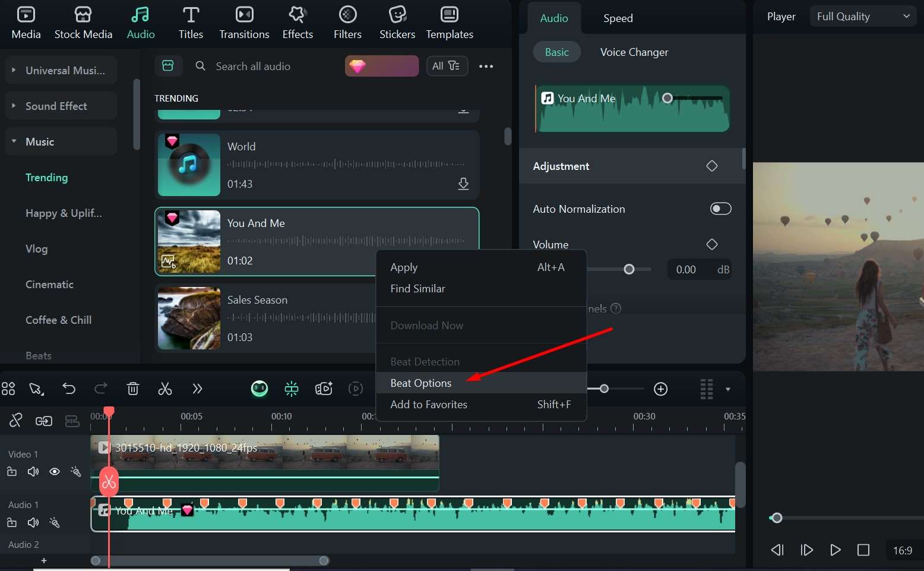Screen dimensions: 924x571
Task: Collapse the Music category
Action: pyautogui.click(x=61, y=141)
